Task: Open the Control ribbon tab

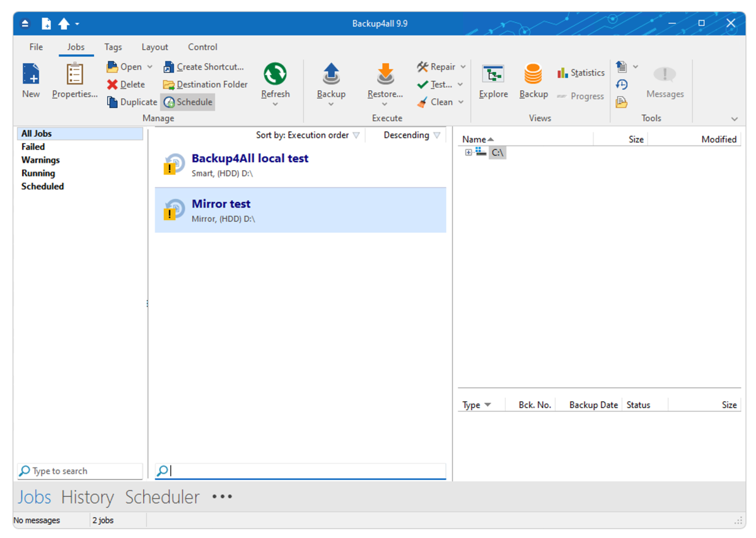Action: click(202, 47)
